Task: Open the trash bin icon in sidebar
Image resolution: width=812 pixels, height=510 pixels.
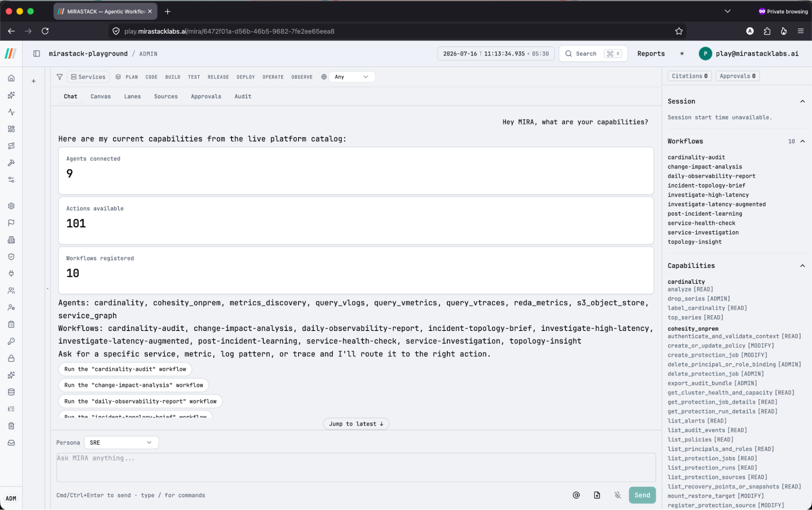Action: click(11, 426)
